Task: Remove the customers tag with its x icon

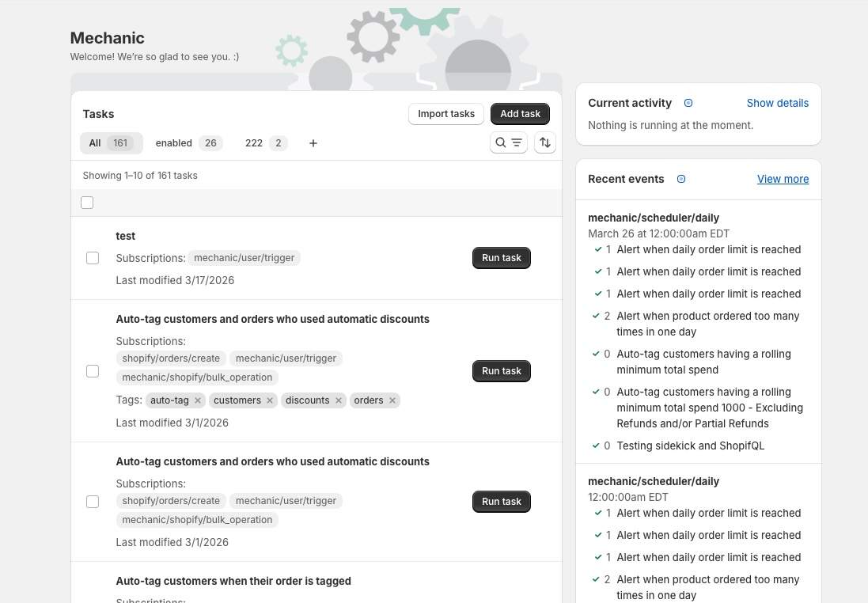Action: point(269,400)
